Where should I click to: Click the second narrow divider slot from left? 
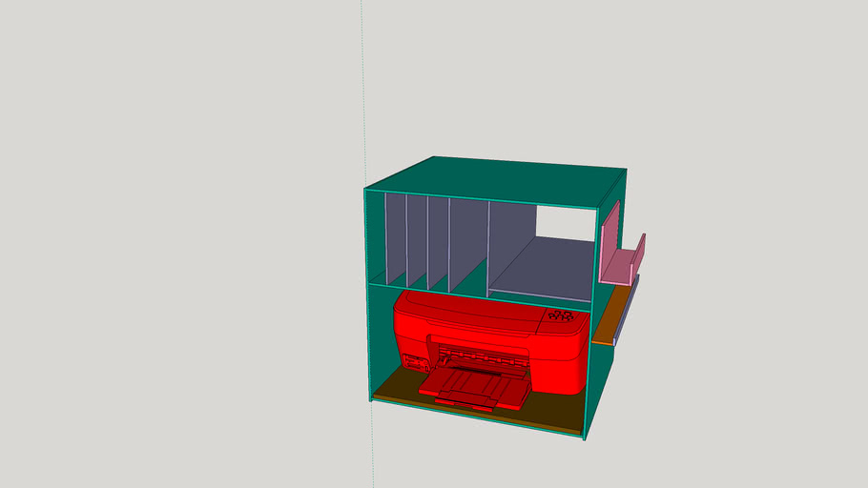click(x=417, y=240)
